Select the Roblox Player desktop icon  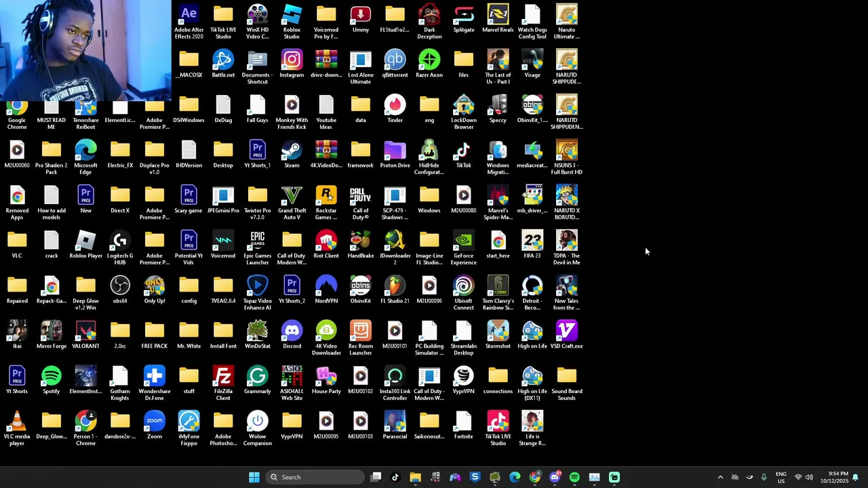click(85, 245)
